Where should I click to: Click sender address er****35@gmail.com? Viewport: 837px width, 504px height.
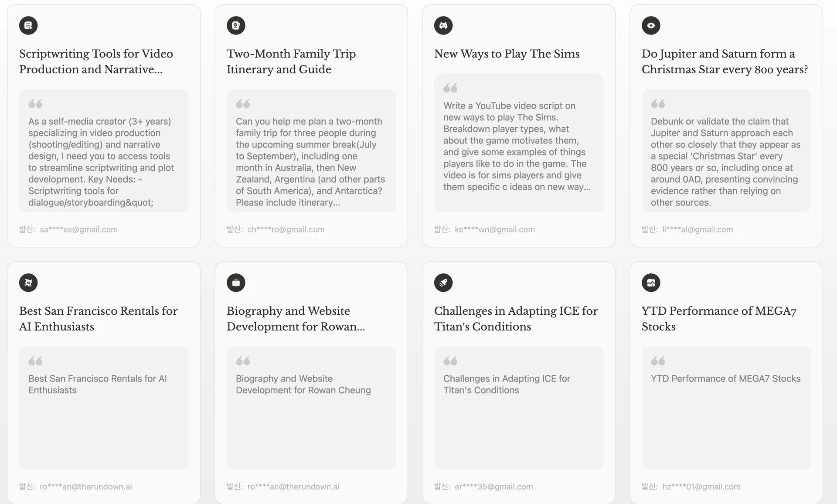[x=493, y=487]
